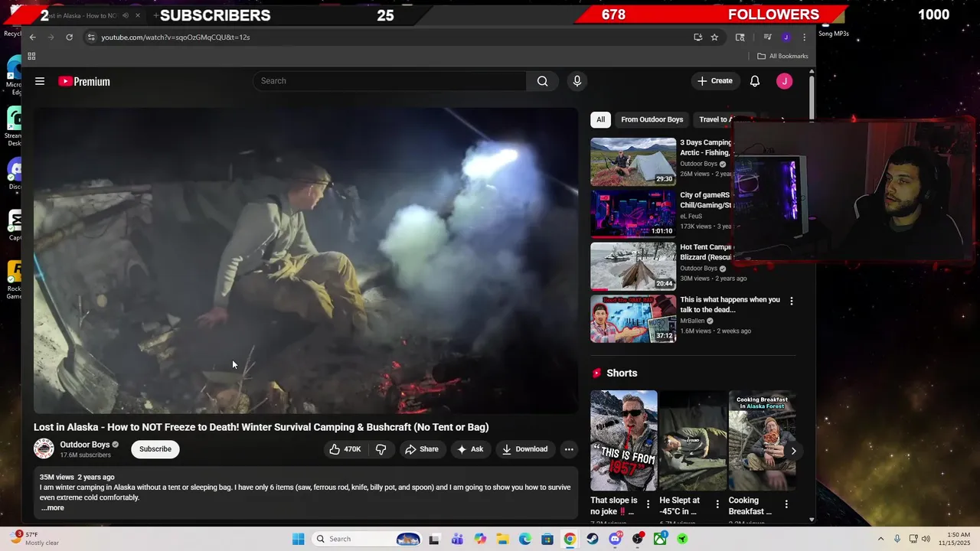The width and height of the screenshot is (980, 551).
Task: Open more actions menu under video
Action: (x=569, y=449)
